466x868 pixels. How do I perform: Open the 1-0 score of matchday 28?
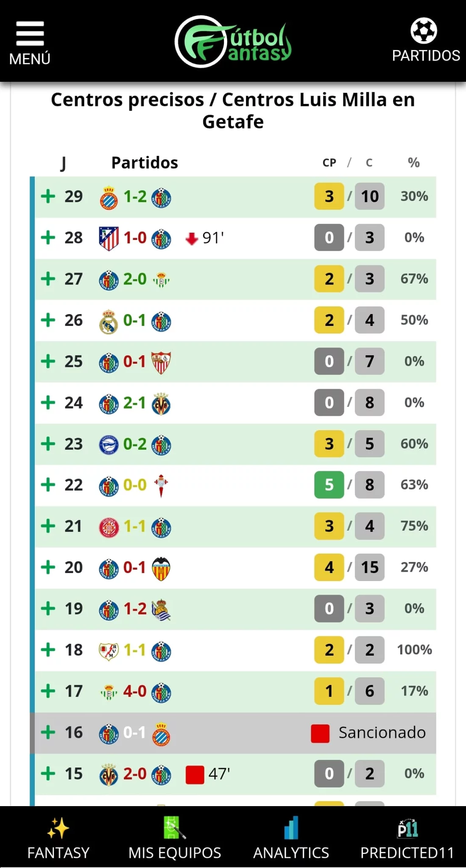click(135, 238)
